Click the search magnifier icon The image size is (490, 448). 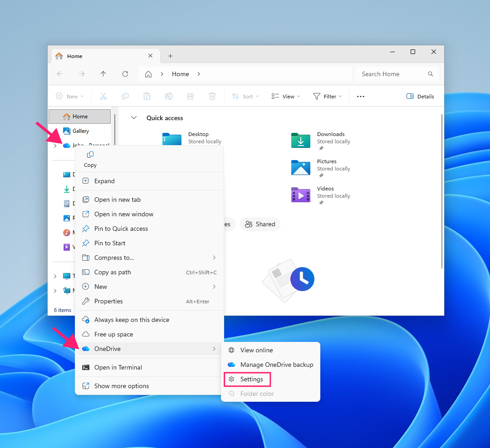click(430, 74)
